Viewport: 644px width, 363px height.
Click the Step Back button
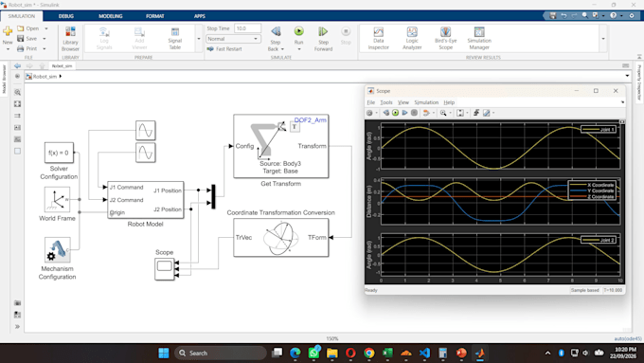276,39
